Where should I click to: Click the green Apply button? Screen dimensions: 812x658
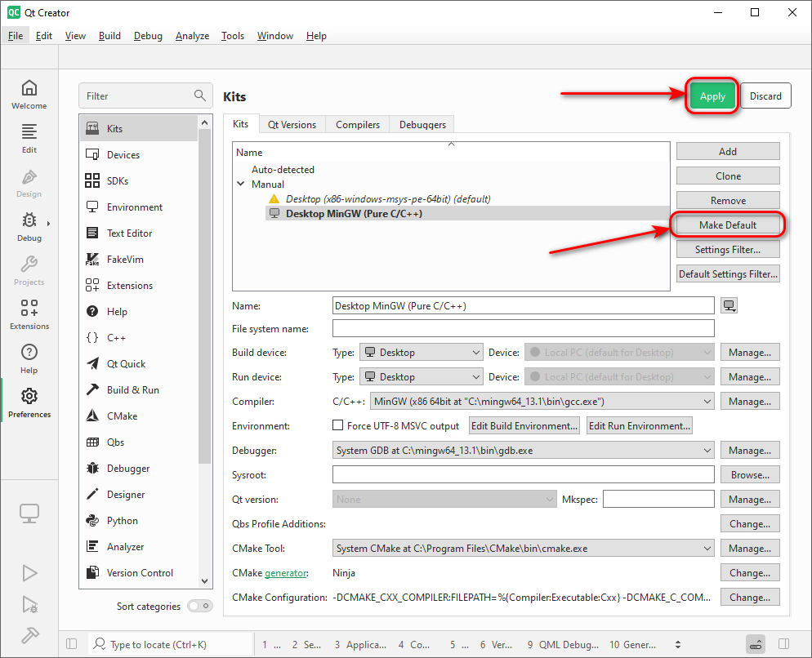pos(712,96)
